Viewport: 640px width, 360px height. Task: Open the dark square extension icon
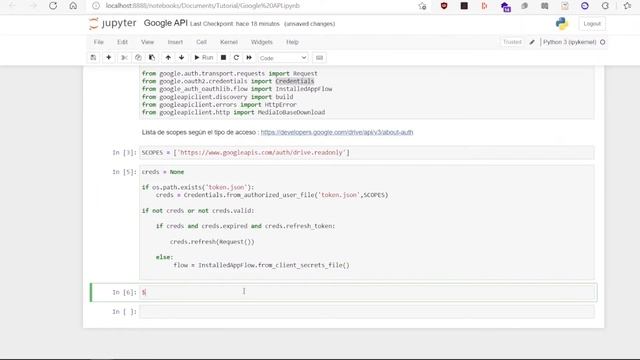(464, 6)
